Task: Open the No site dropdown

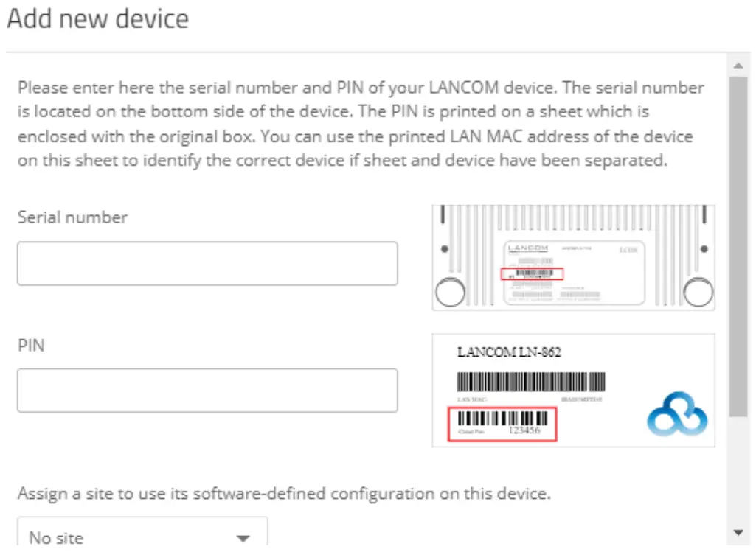Action: (x=142, y=536)
